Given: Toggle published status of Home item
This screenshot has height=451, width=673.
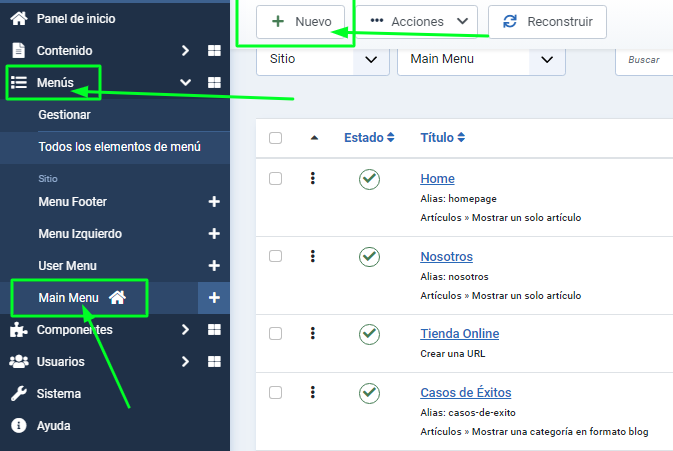Looking at the screenshot, I should (369, 179).
